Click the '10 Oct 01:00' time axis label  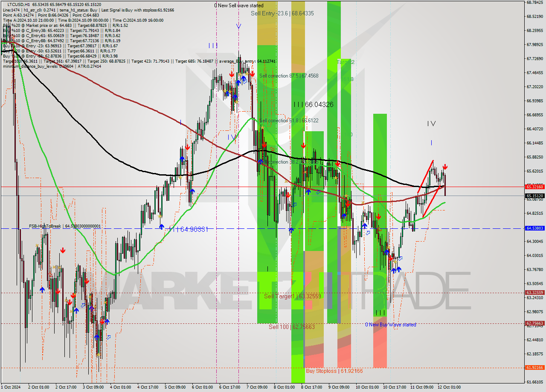pos(367,387)
